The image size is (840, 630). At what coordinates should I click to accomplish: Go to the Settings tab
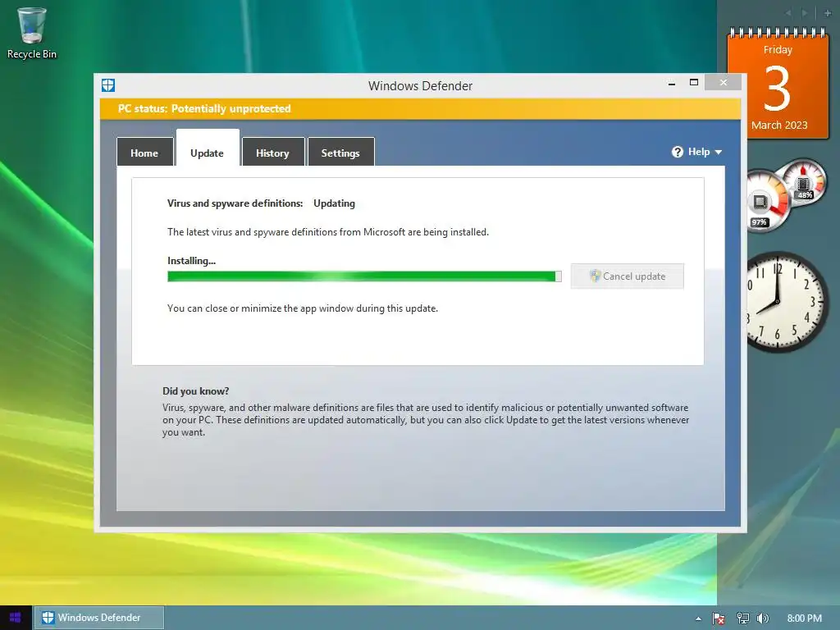coord(340,152)
